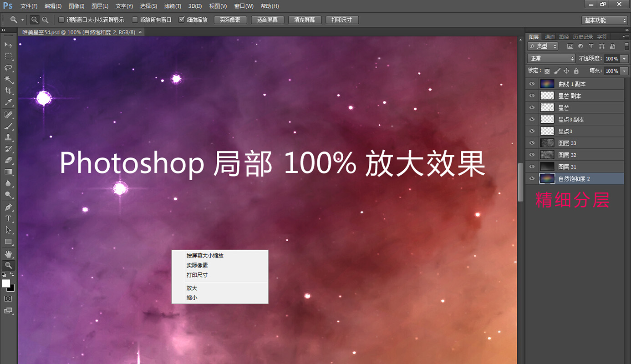Viewport: 631px width, 364px height.
Task: Collapse the right panel dock arrows
Action: [x=626, y=30]
